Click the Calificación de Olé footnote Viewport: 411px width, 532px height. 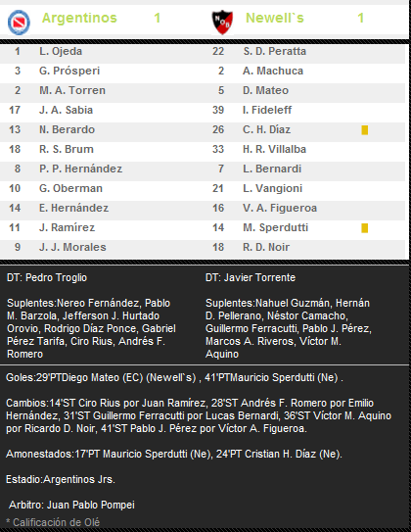click(53, 522)
